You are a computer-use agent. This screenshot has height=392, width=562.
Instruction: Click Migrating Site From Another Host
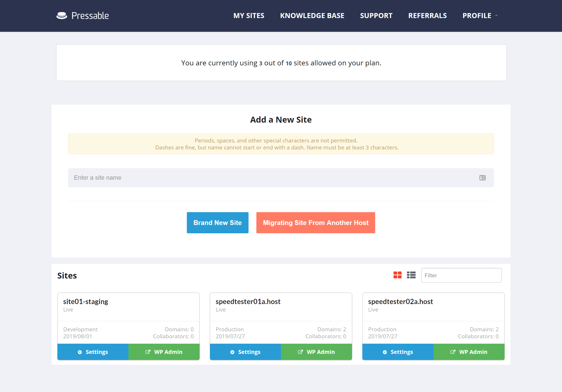coord(316,223)
